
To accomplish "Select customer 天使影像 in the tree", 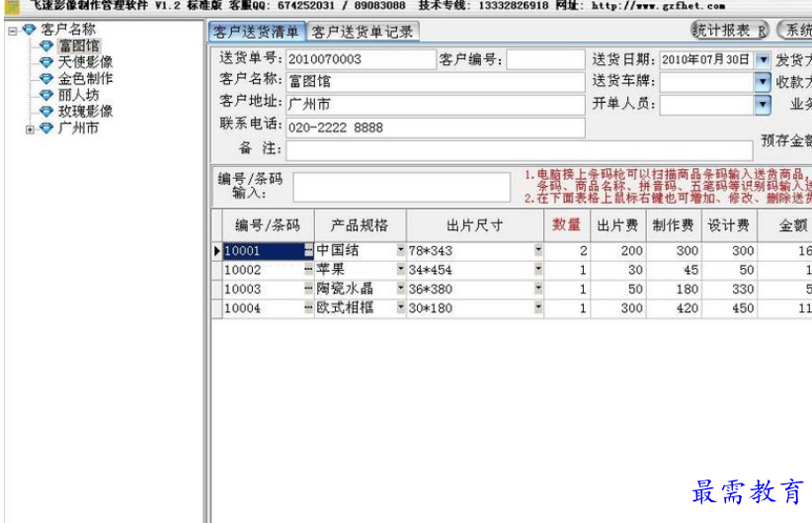I will 85,62.
